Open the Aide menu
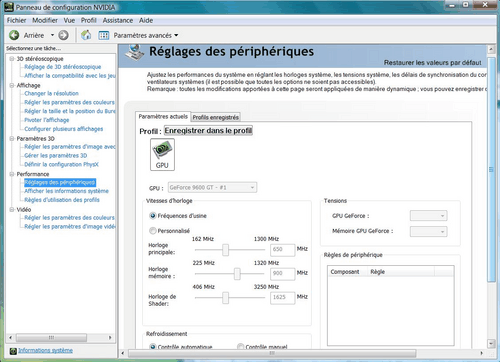Viewport: 500px width, 362px height. coord(146,20)
